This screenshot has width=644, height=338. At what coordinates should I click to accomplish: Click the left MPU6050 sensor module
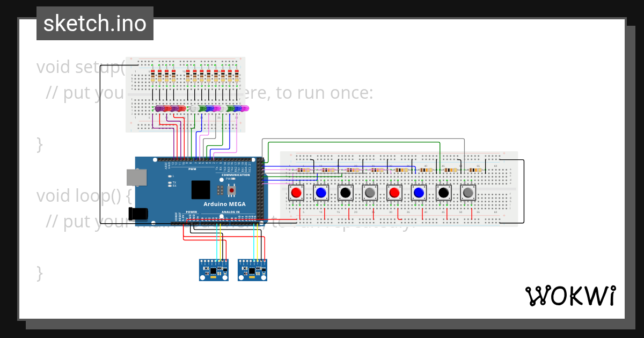coord(213,269)
